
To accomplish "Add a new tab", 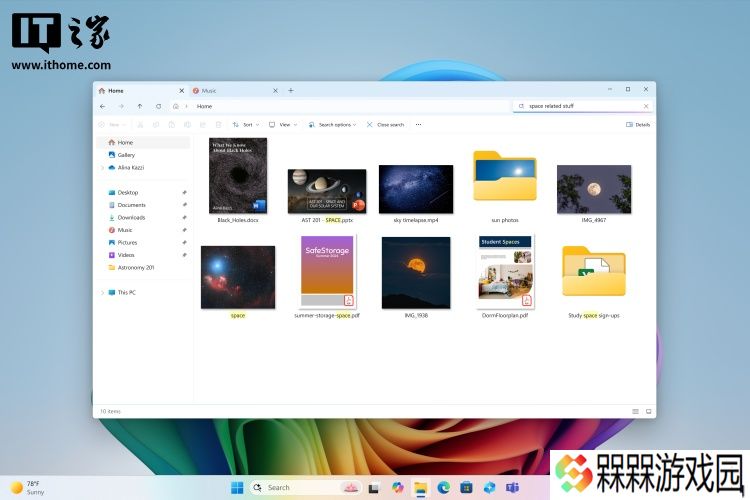I will pos(290,90).
